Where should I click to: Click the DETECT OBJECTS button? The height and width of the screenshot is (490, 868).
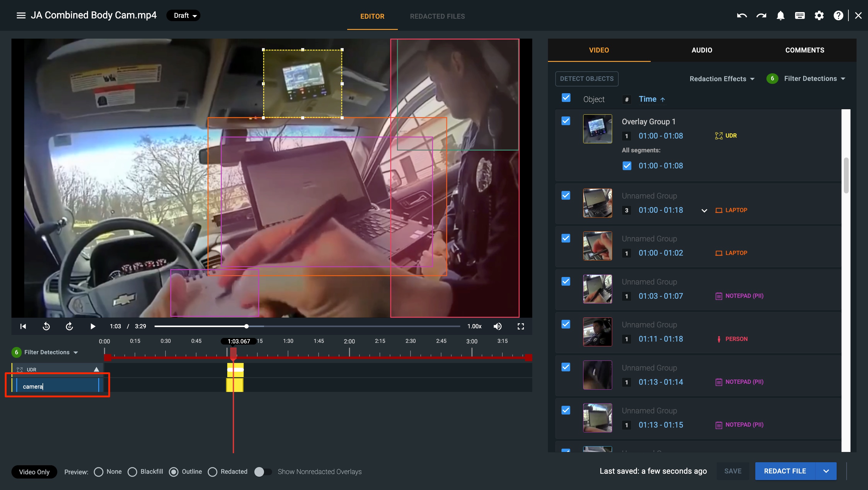pyautogui.click(x=587, y=78)
